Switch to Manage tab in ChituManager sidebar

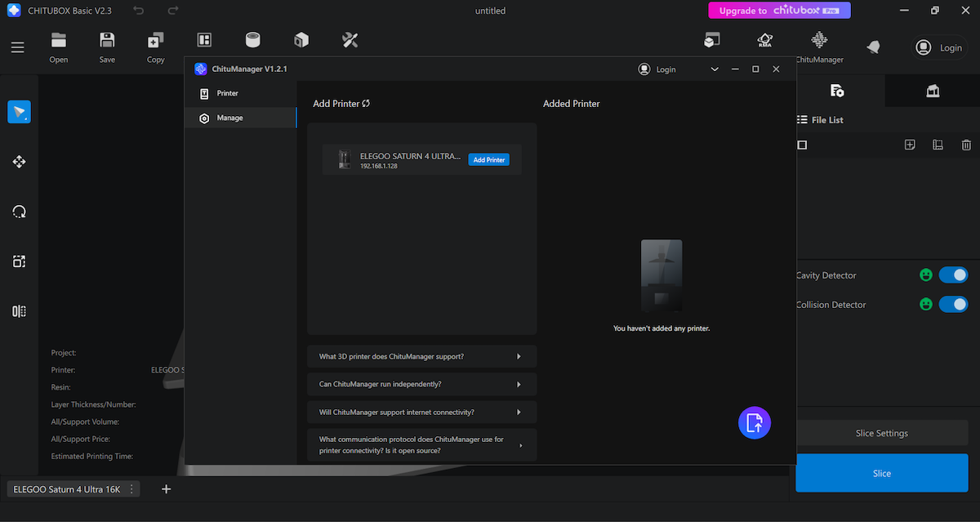[x=240, y=118]
